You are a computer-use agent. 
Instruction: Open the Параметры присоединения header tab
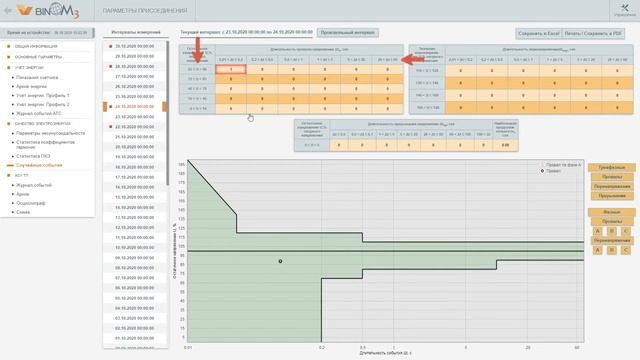tap(145, 10)
